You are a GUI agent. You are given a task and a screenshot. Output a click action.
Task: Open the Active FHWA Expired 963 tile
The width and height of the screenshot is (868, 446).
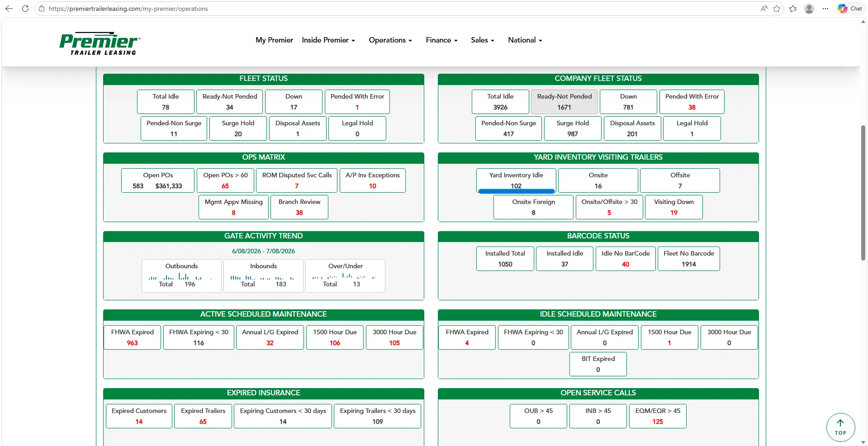(133, 337)
